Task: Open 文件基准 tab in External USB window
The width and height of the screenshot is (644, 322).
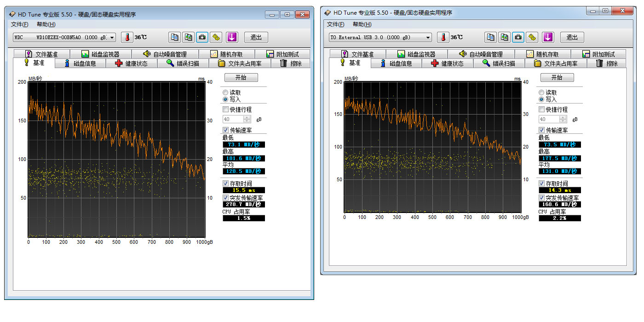Action: (x=357, y=54)
